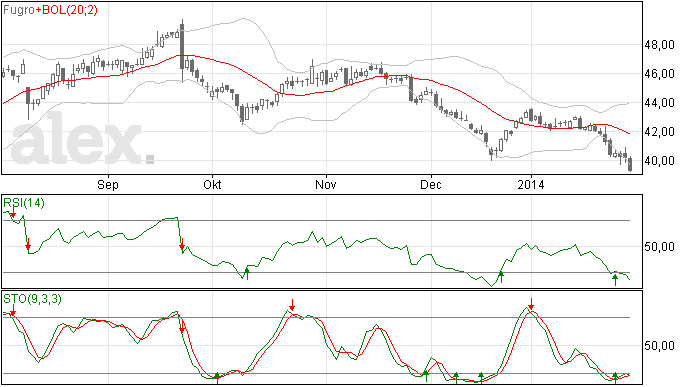Select the Okt month label on time axis
Viewport: 690px width, 387px height.
pyautogui.click(x=212, y=184)
